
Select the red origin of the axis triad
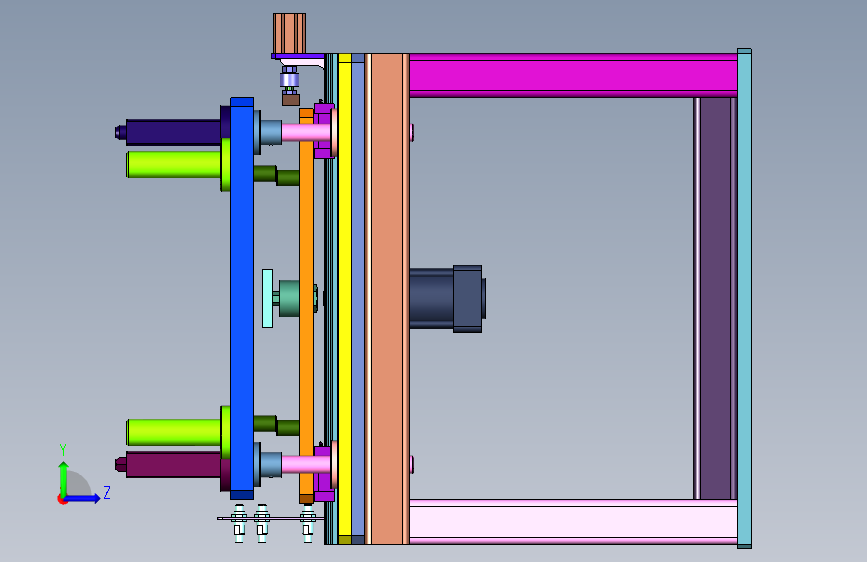click(x=61, y=499)
